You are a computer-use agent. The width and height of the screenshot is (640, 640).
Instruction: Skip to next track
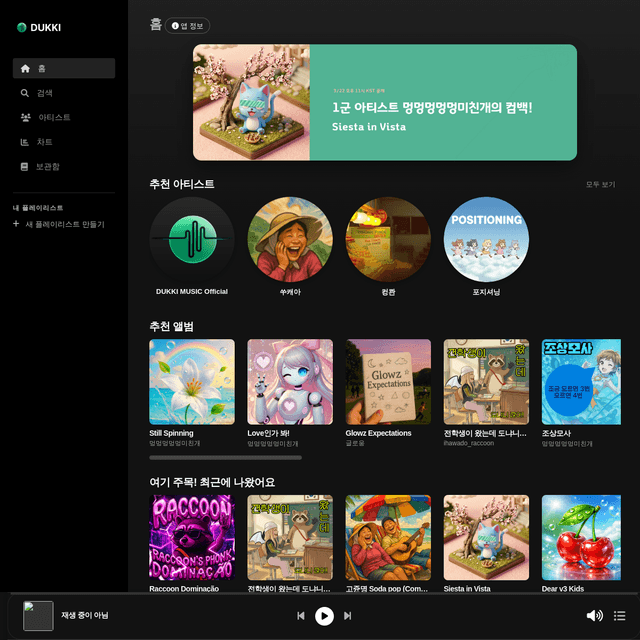point(348,616)
